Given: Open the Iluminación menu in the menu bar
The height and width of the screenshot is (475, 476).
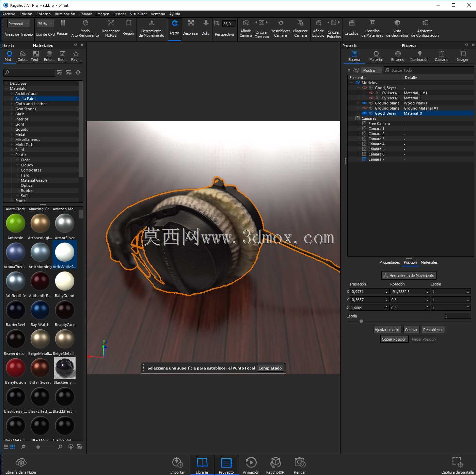Looking at the screenshot, I should click(x=65, y=14).
